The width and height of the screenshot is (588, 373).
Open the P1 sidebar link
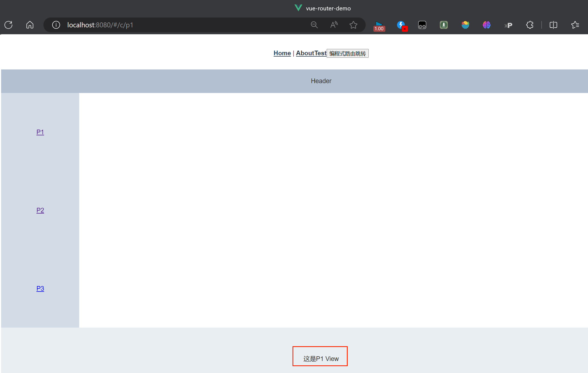click(40, 132)
